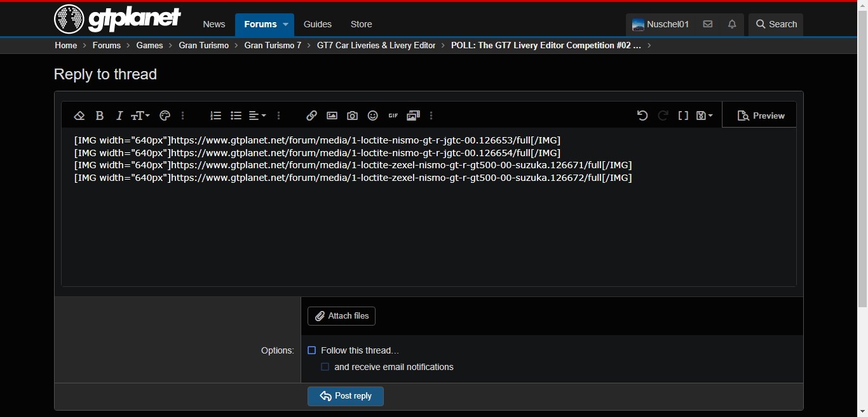The height and width of the screenshot is (417, 868).
Task: Open more text formatting options
Action: (183, 116)
